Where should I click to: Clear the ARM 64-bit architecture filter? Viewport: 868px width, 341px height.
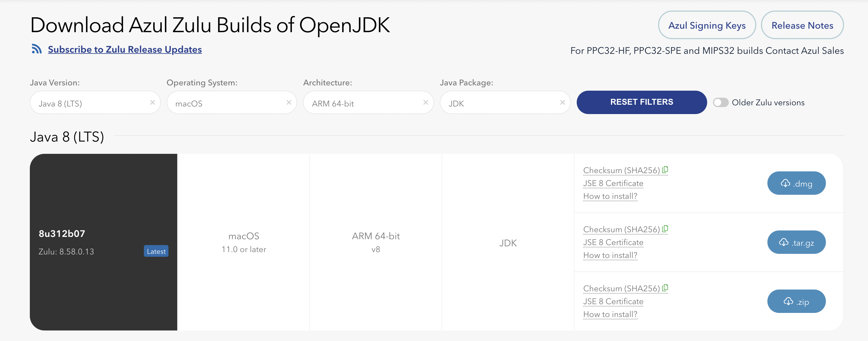(x=426, y=102)
